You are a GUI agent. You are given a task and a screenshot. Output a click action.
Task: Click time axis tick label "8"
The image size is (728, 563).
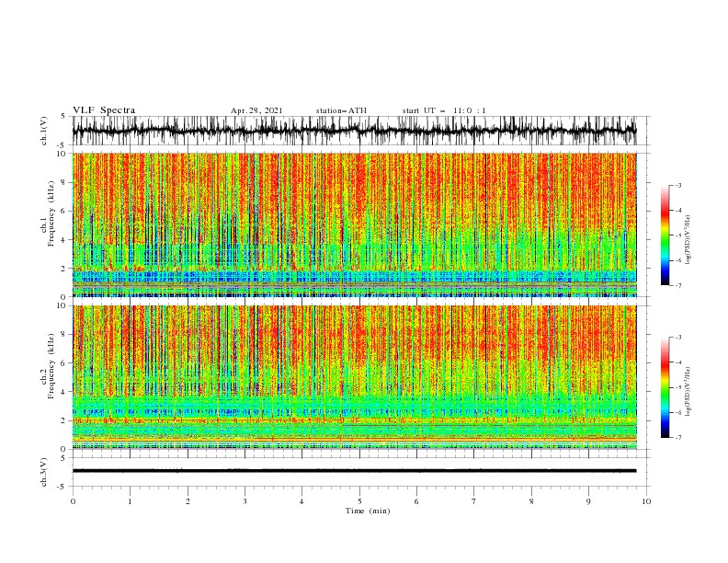tap(531, 501)
